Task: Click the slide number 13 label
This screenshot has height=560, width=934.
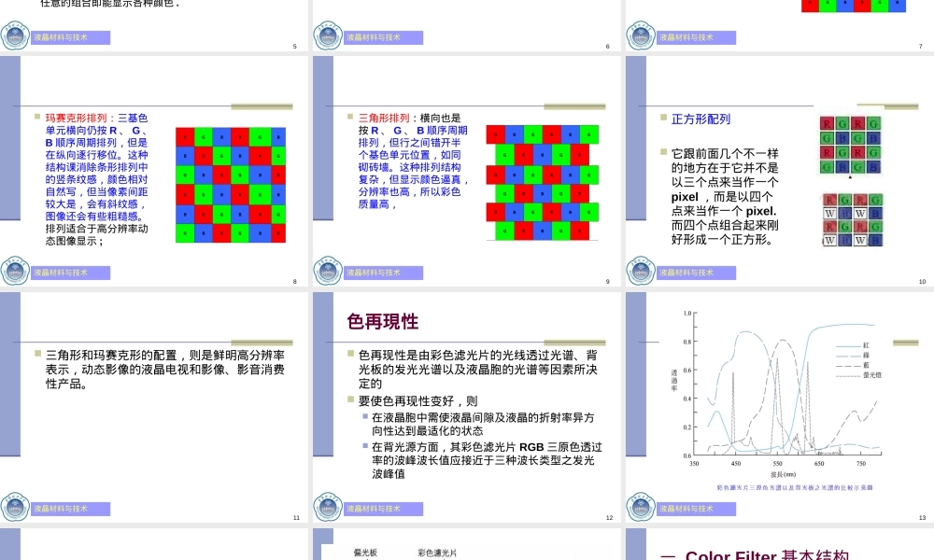Action: pos(922,518)
